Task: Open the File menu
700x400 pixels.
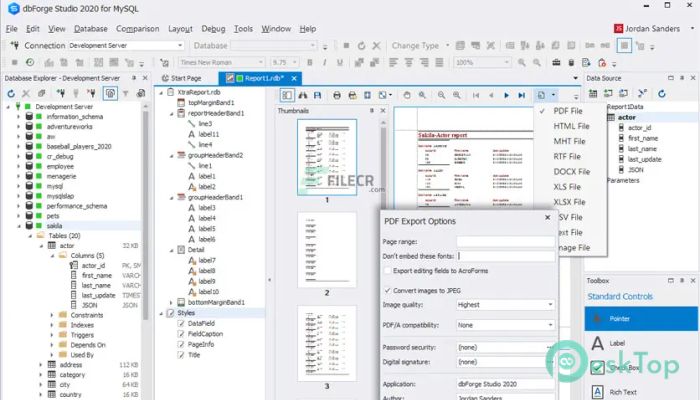Action: coord(12,29)
